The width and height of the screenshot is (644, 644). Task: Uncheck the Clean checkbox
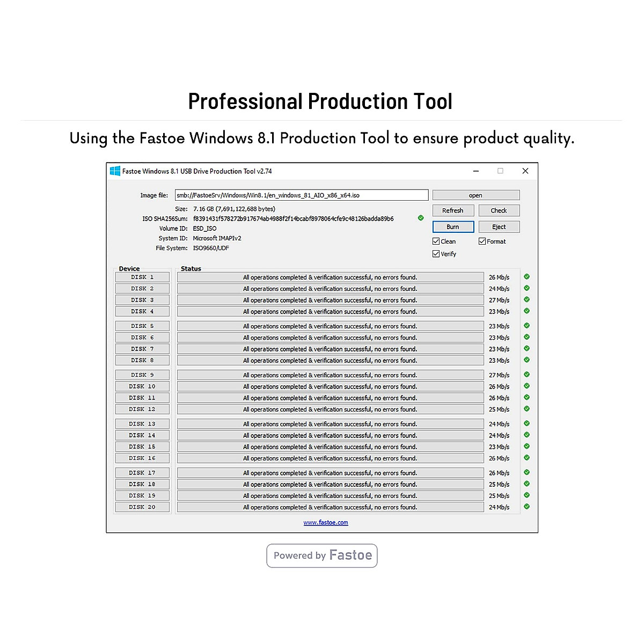pos(436,241)
